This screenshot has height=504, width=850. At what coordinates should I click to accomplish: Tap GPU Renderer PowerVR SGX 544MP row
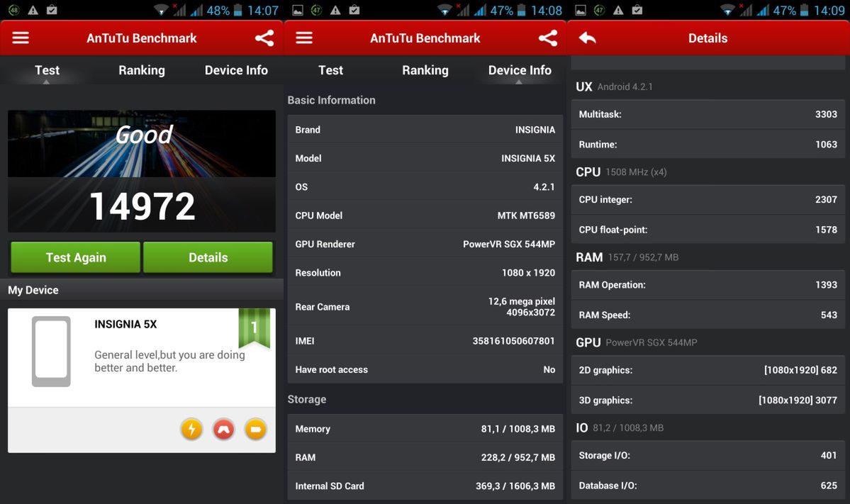pos(425,245)
